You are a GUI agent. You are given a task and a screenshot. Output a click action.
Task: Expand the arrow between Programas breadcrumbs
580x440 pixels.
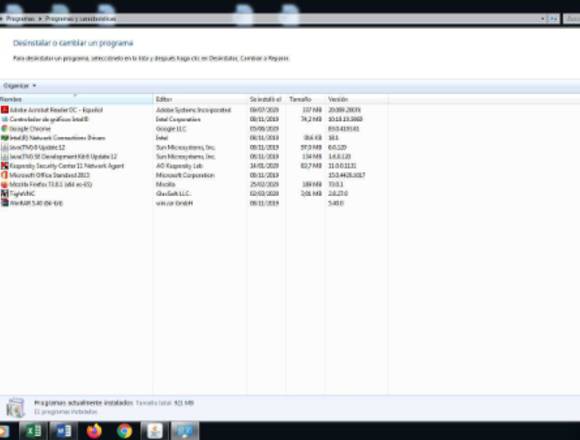pyautogui.click(x=40, y=18)
